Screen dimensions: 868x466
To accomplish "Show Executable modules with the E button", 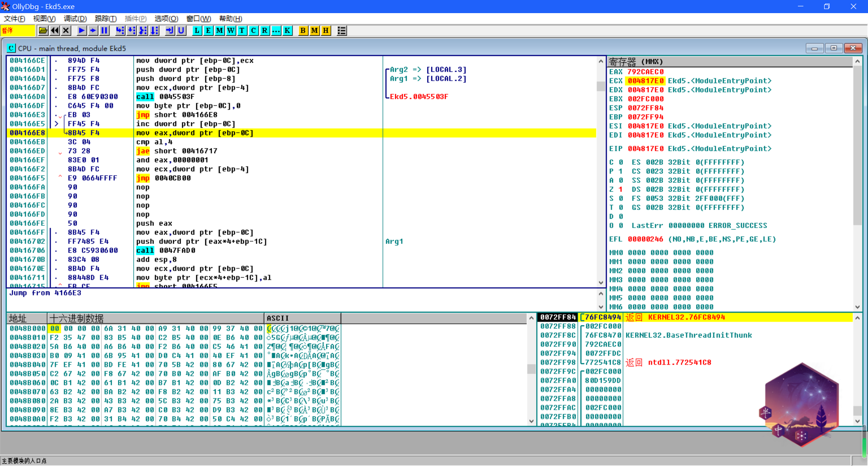I will pos(208,31).
